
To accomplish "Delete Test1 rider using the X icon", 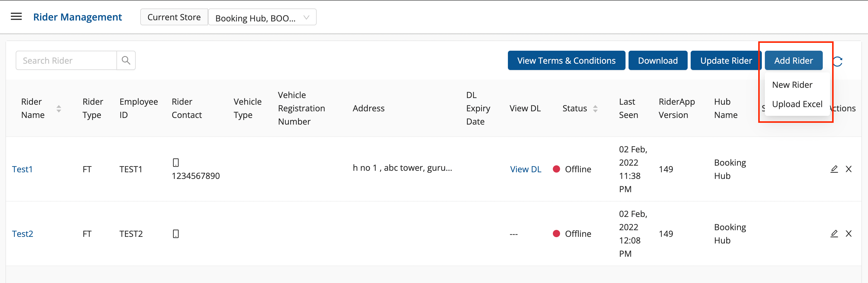I will (x=848, y=169).
